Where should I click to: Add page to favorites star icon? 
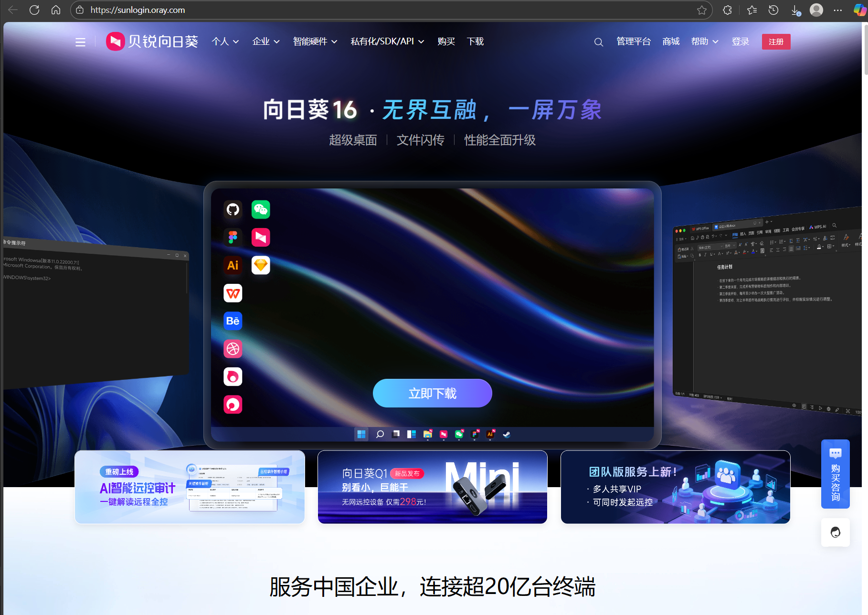tap(701, 10)
